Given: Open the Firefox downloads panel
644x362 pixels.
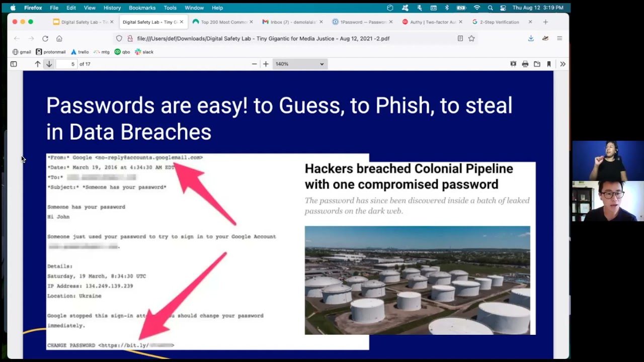Looking at the screenshot, I should point(531,38).
